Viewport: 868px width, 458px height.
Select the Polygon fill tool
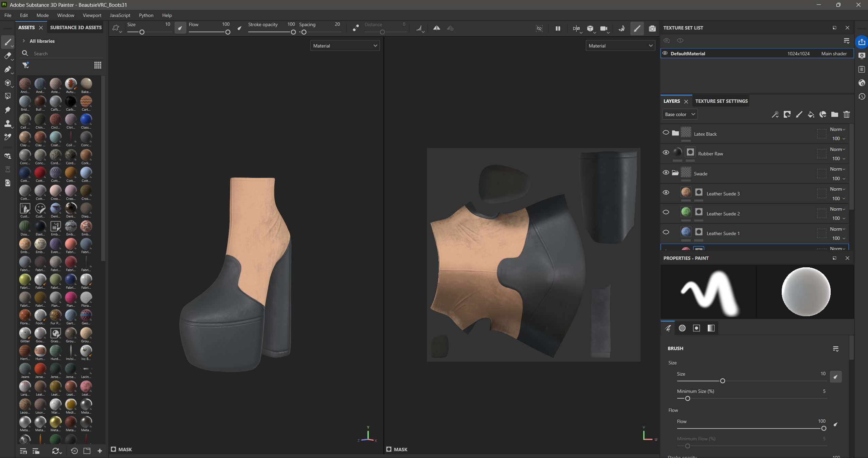point(7,96)
